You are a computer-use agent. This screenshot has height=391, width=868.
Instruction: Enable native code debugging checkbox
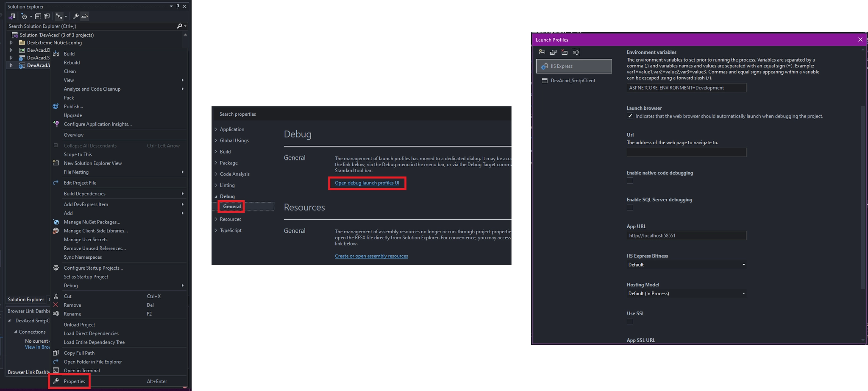click(x=630, y=180)
